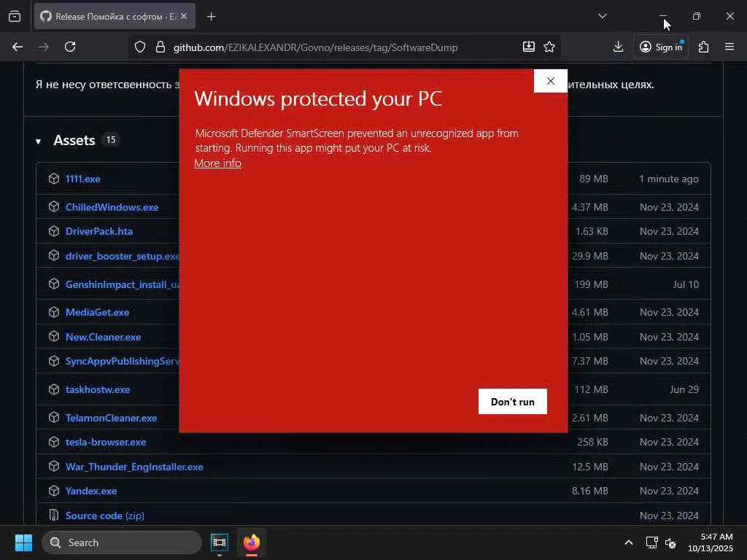
Task: Go forward to next page
Action: pyautogui.click(x=43, y=47)
